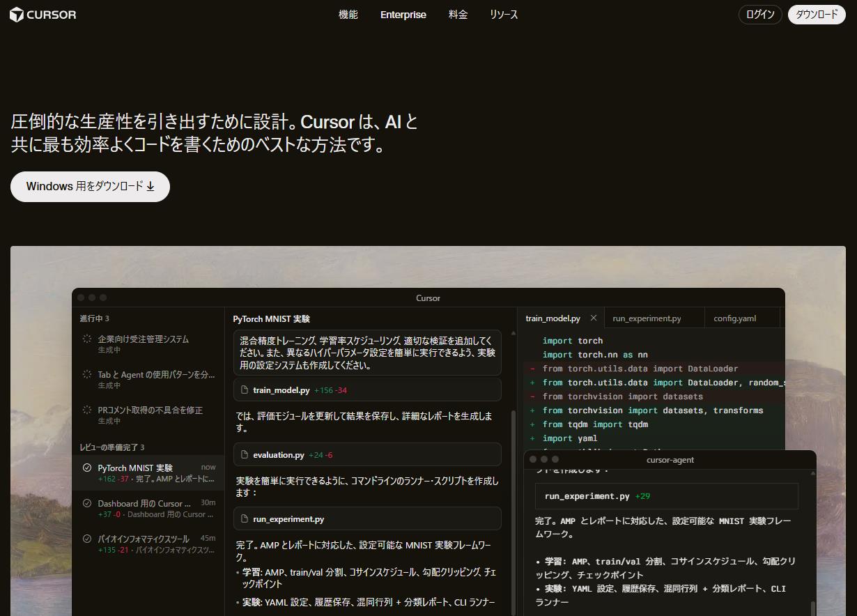
Task: Click the +24 -6 diff count
Action: 321,455
